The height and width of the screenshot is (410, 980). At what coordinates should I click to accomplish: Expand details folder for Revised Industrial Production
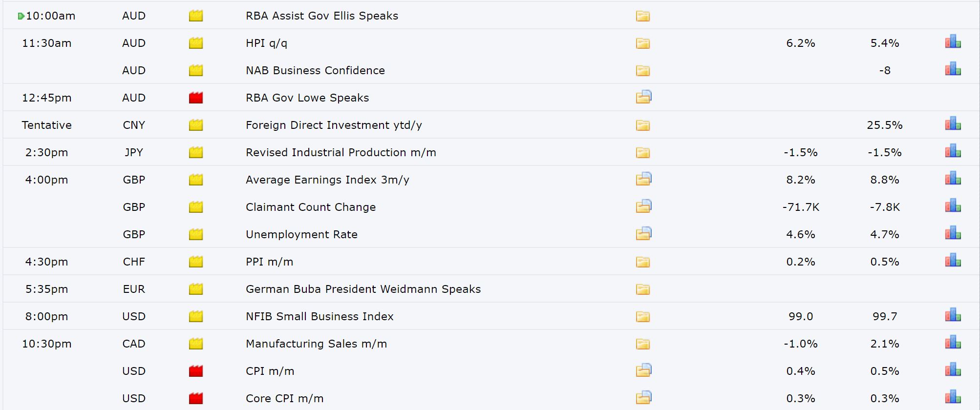pos(642,153)
